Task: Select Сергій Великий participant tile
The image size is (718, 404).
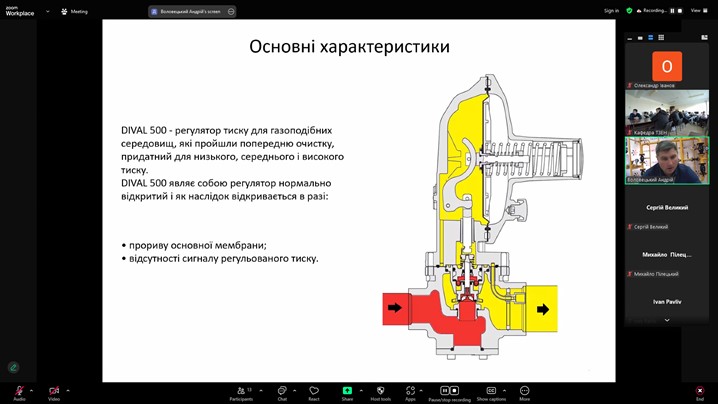Action: (667, 208)
